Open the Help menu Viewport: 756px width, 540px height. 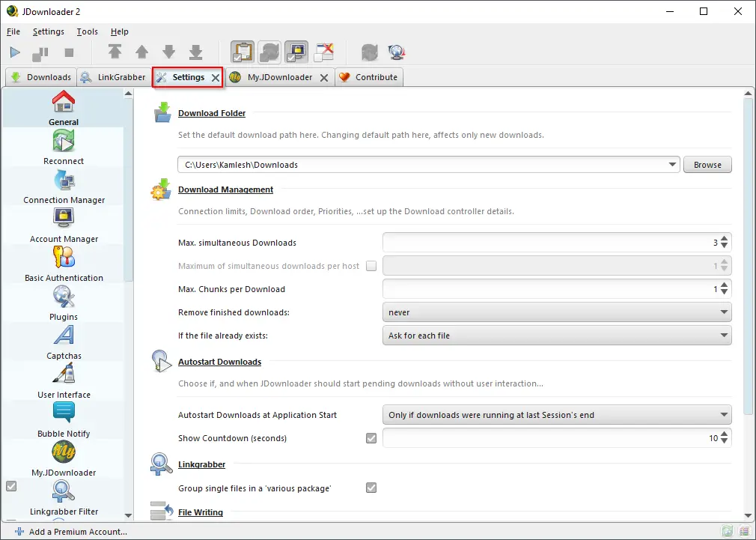point(119,31)
